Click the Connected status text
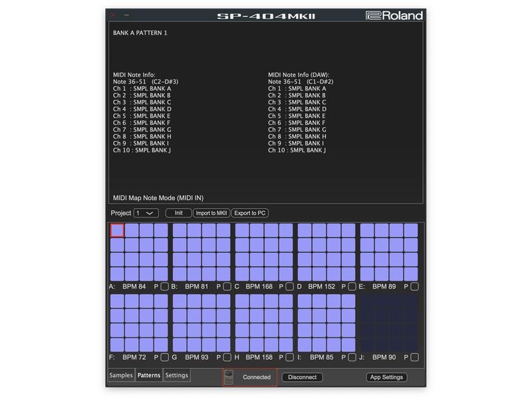 click(257, 377)
